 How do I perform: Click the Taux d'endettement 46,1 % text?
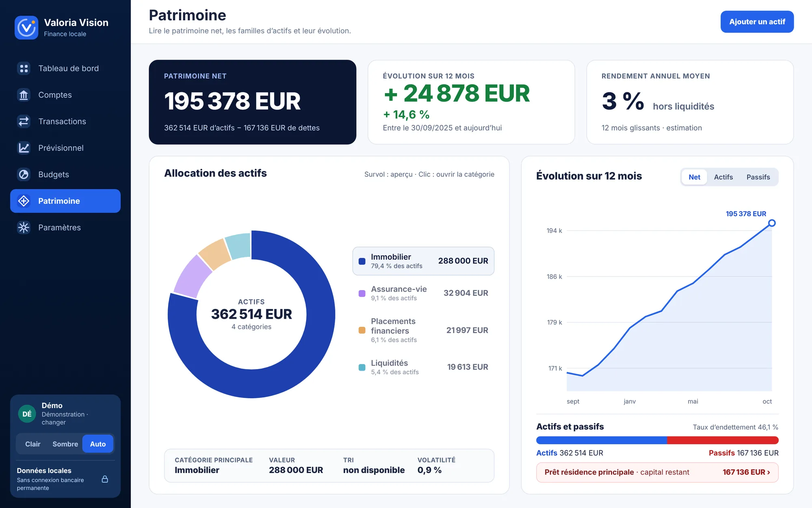[735, 427]
